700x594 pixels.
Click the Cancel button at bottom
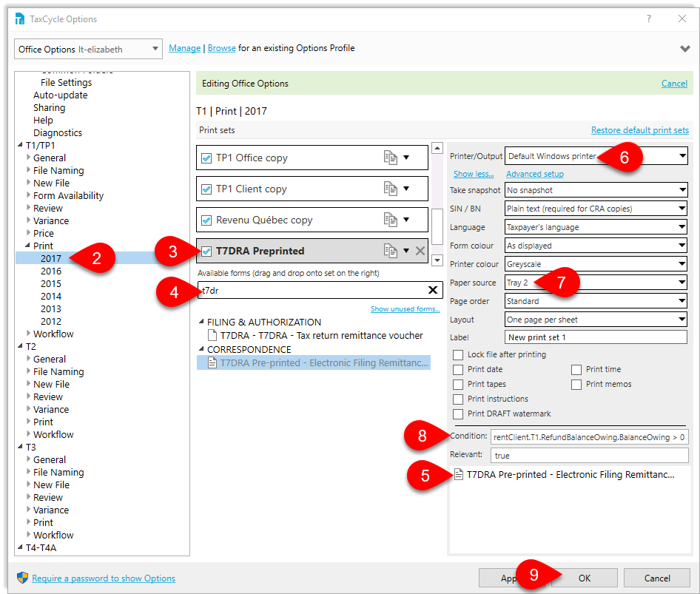pos(656,578)
